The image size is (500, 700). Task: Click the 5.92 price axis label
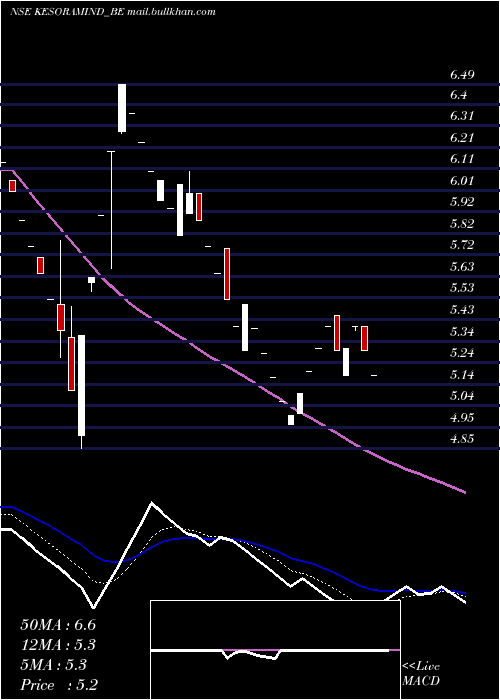coord(462,202)
